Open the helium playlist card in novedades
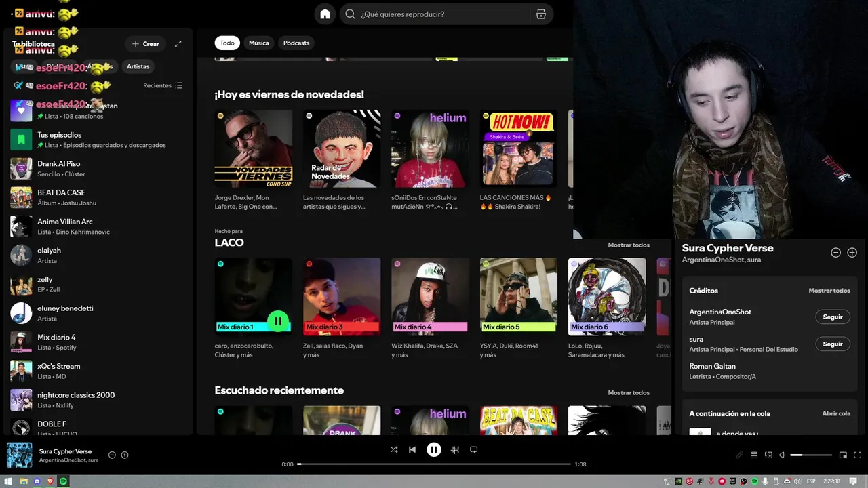The height and width of the screenshot is (488, 868). [x=430, y=160]
